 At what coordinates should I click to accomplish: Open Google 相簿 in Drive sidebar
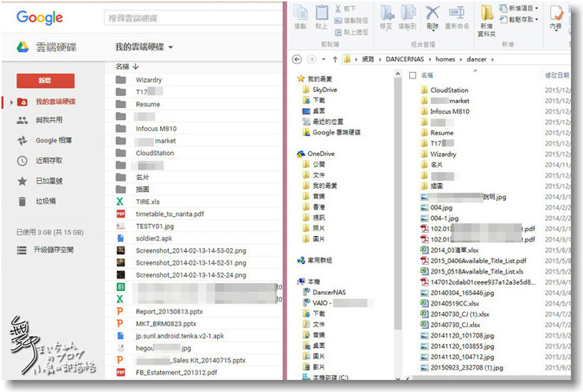tap(54, 140)
